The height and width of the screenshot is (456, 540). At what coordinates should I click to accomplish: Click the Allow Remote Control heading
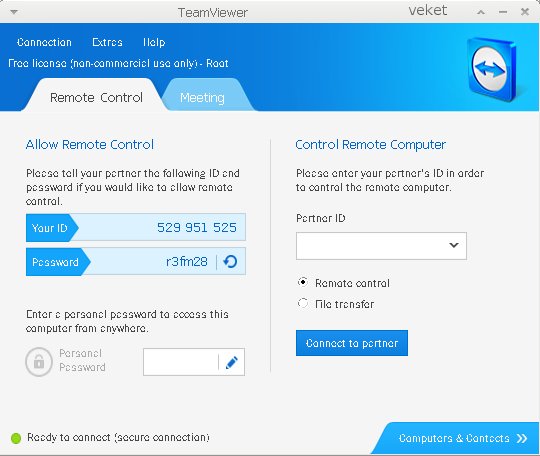click(x=90, y=145)
